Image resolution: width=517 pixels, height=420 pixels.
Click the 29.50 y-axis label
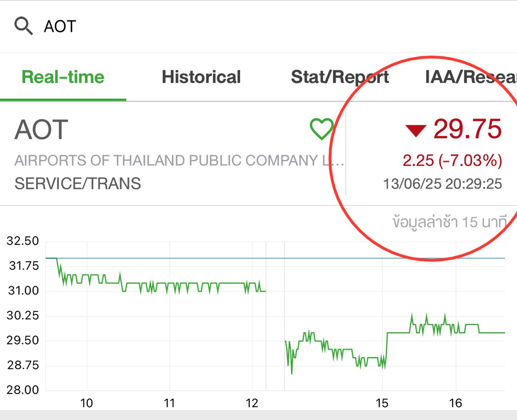tap(23, 340)
